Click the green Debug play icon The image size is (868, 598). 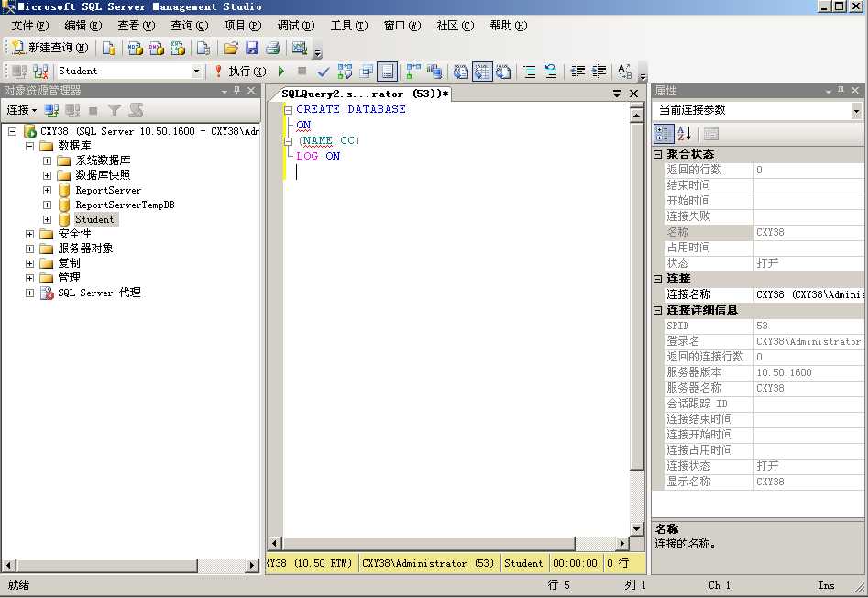[281, 71]
